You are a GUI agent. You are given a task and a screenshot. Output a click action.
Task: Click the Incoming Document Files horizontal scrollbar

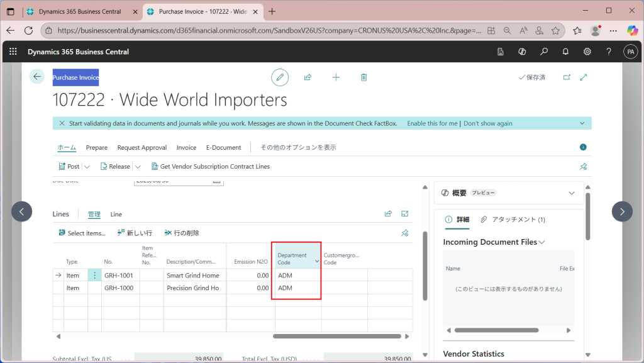coord(497,330)
